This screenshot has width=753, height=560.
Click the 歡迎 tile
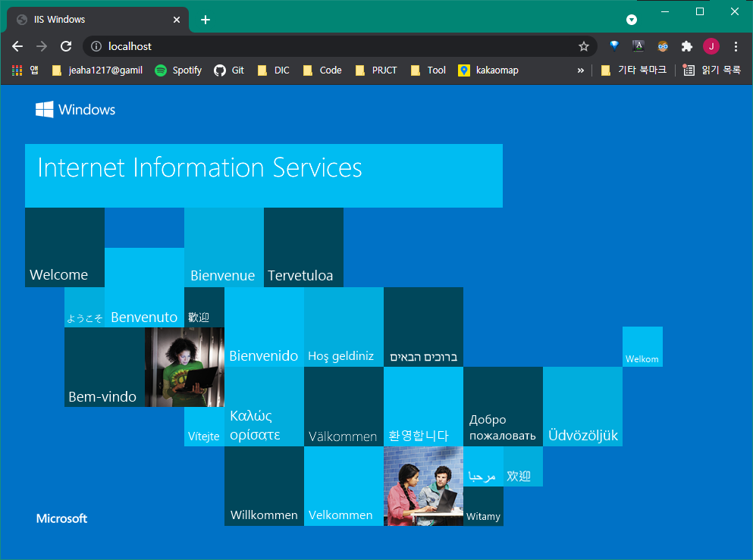[204, 307]
